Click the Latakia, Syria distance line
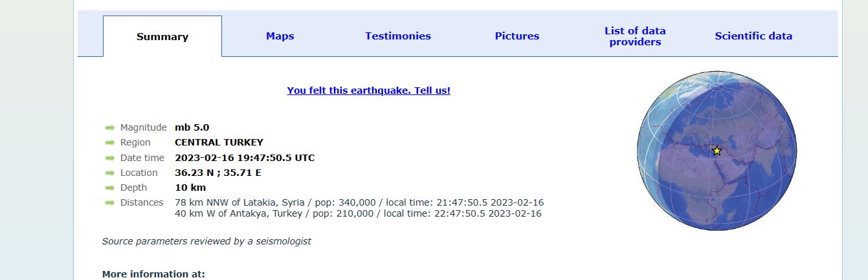 click(x=359, y=202)
